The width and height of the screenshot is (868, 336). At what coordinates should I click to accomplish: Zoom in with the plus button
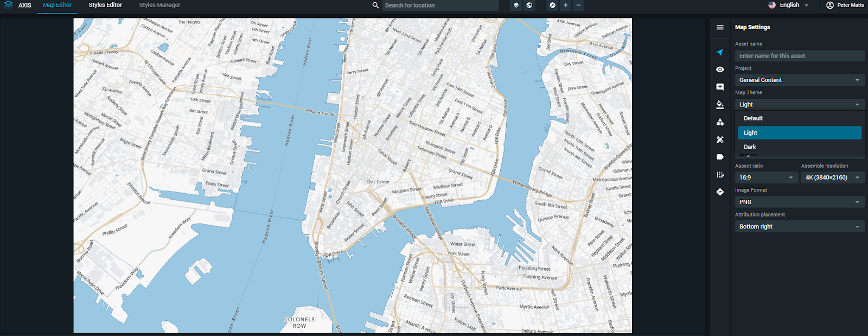(x=565, y=5)
